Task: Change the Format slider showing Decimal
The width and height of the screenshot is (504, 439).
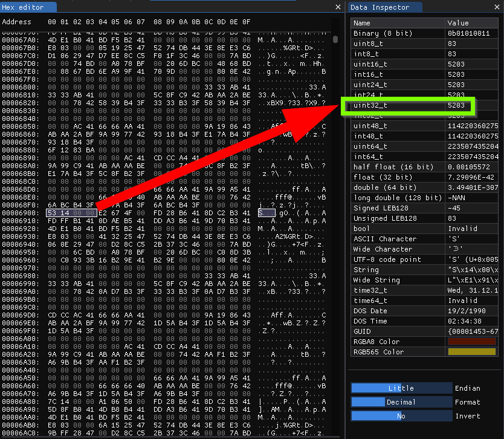Action: [401, 402]
